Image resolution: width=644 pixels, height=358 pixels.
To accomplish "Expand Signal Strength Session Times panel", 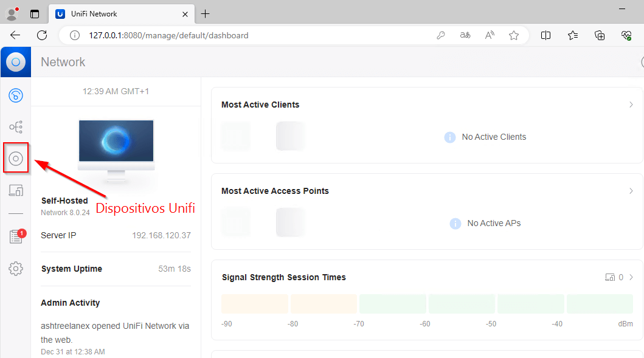I will [631, 277].
